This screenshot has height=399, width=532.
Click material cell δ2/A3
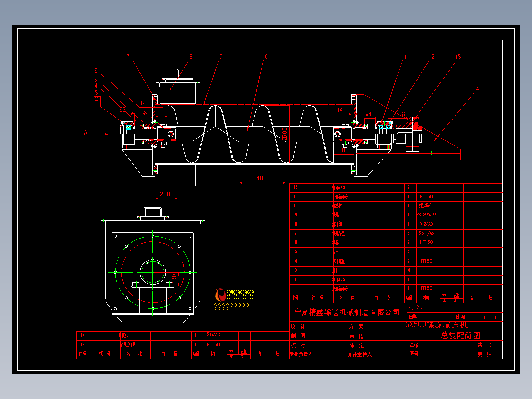point(426,224)
